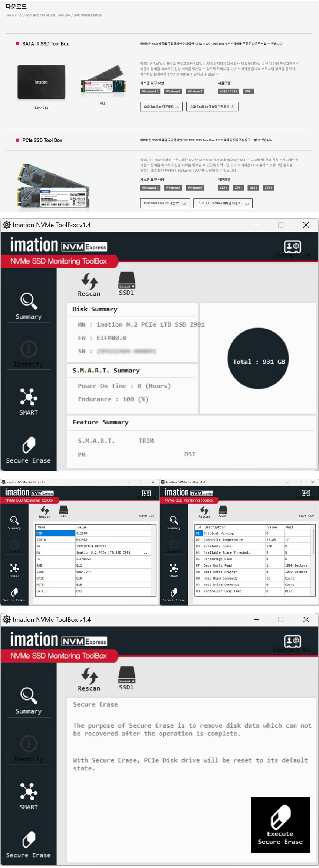Select the 'Percentage Used' SMART row
This screenshot has width=319, height=868.
click(x=253, y=559)
